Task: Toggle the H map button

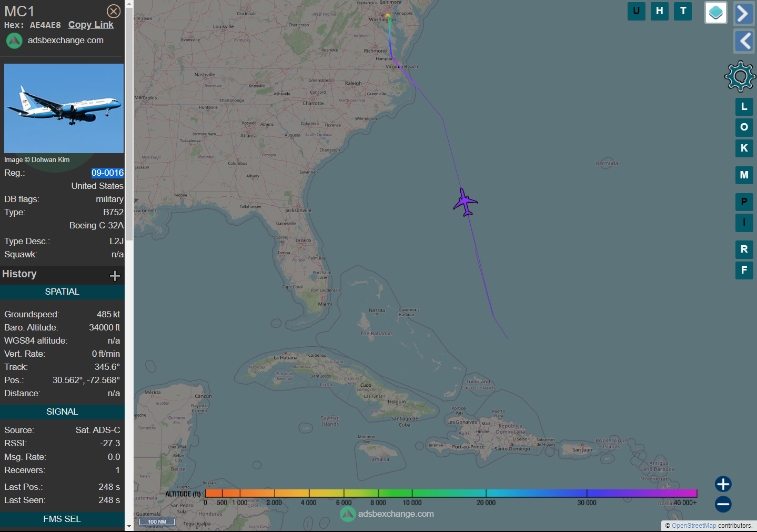Action: pos(660,11)
